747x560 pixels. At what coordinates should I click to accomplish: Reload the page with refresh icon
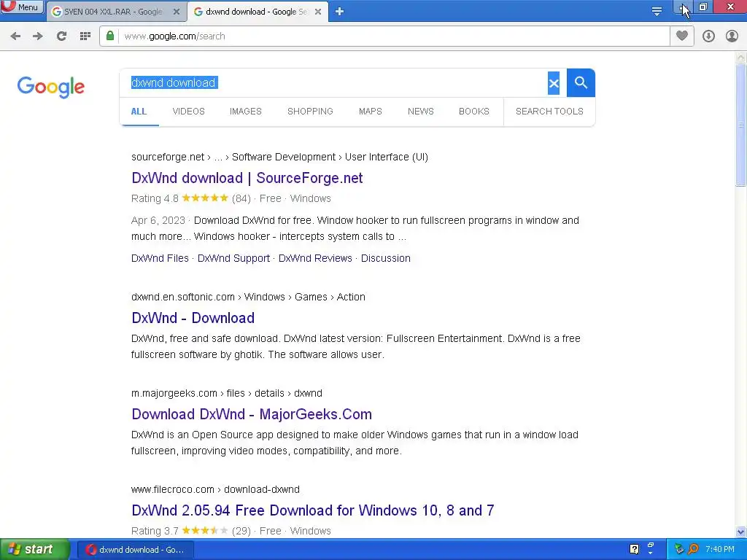click(61, 36)
